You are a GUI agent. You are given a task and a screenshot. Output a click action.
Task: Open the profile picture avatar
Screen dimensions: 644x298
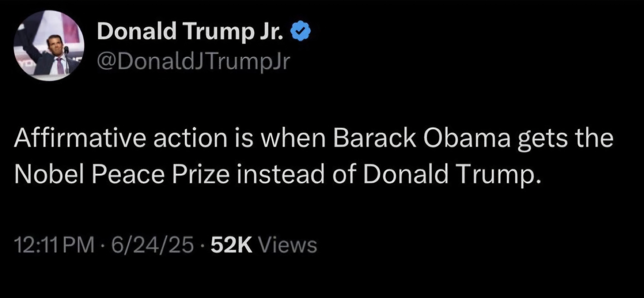tap(49, 46)
